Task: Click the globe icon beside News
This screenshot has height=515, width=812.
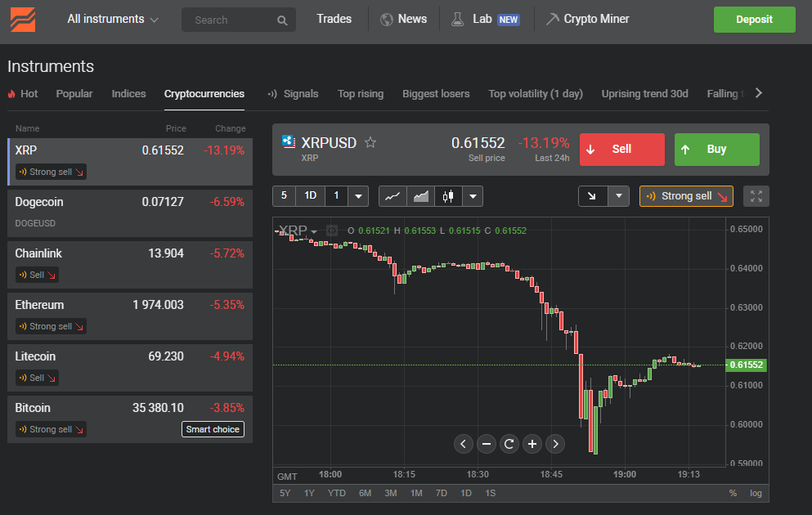Action: click(387, 20)
